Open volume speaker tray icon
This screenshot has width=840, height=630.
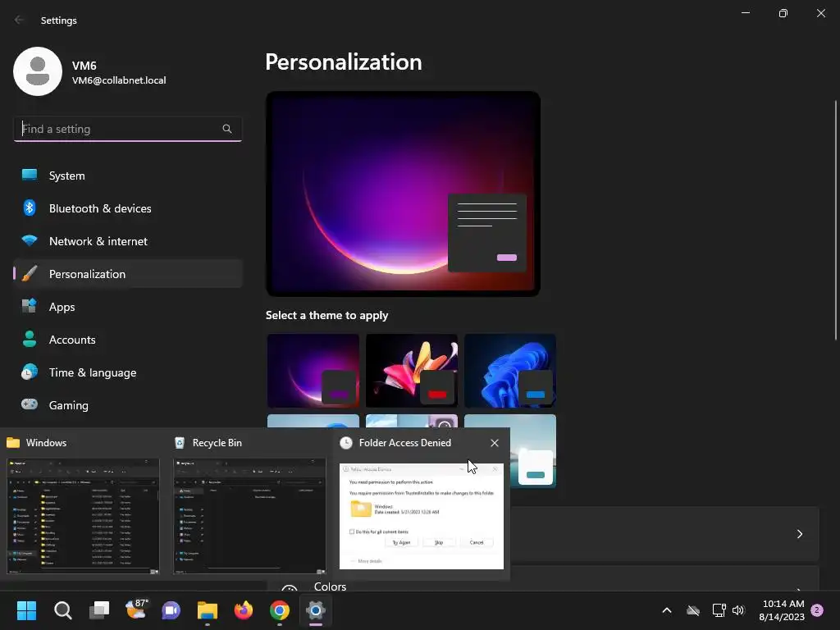click(738, 610)
